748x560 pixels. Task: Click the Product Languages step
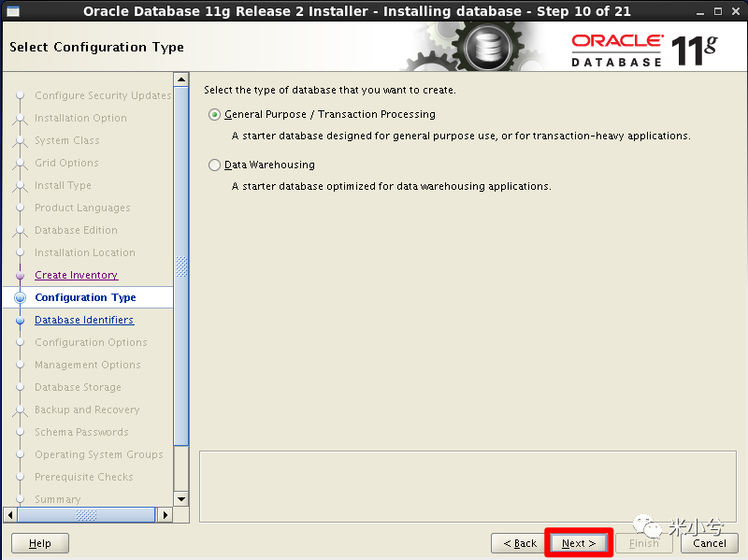coord(82,208)
